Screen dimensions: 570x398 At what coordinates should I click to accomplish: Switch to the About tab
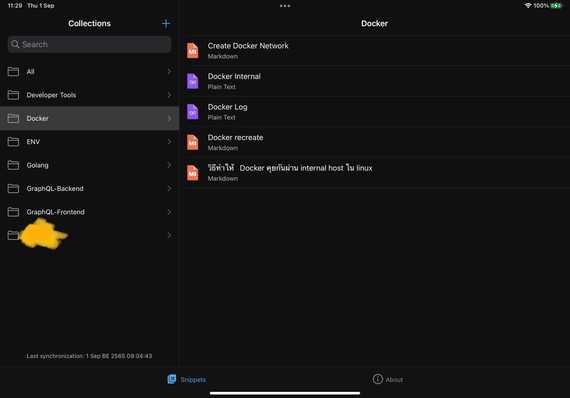(x=388, y=379)
